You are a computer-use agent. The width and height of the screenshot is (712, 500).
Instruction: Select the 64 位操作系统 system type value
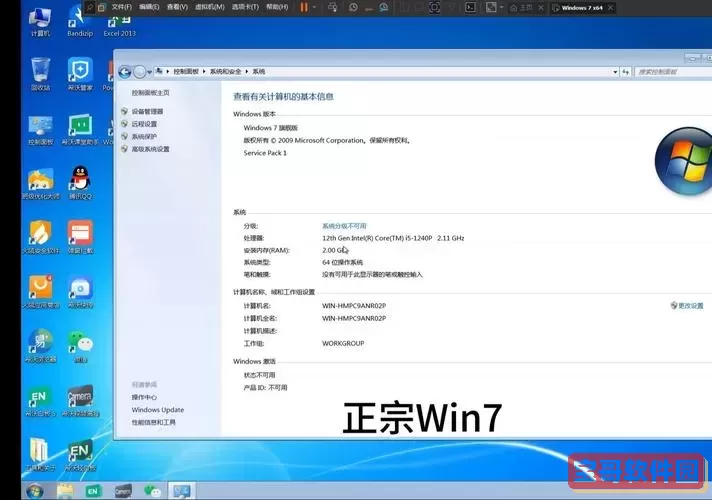click(342, 262)
